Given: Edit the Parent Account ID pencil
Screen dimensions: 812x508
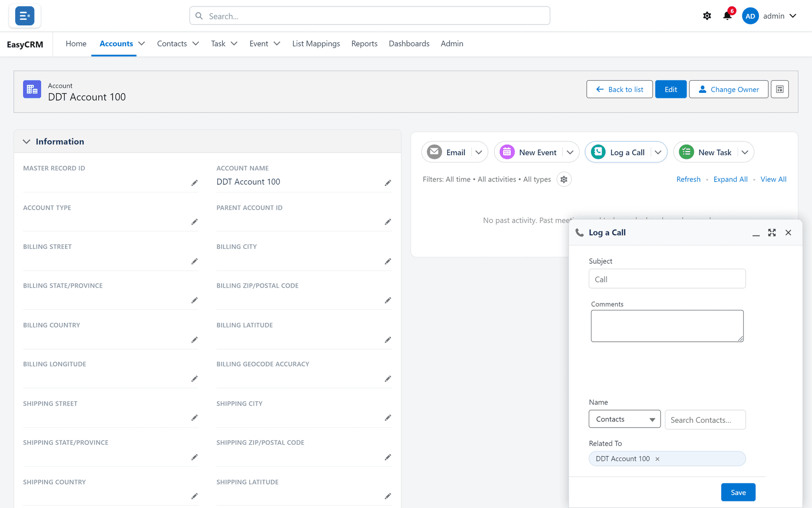Looking at the screenshot, I should click(x=388, y=222).
